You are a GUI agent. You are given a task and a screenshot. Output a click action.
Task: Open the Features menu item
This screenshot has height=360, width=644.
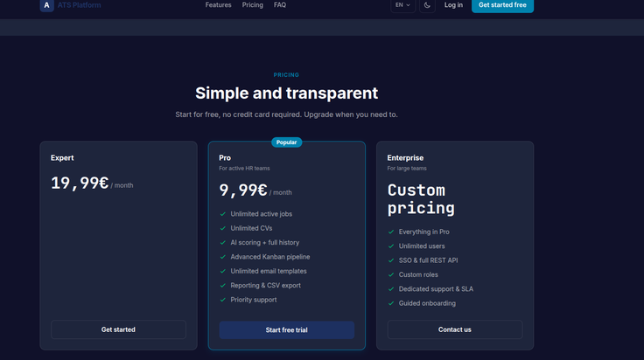[218, 5]
